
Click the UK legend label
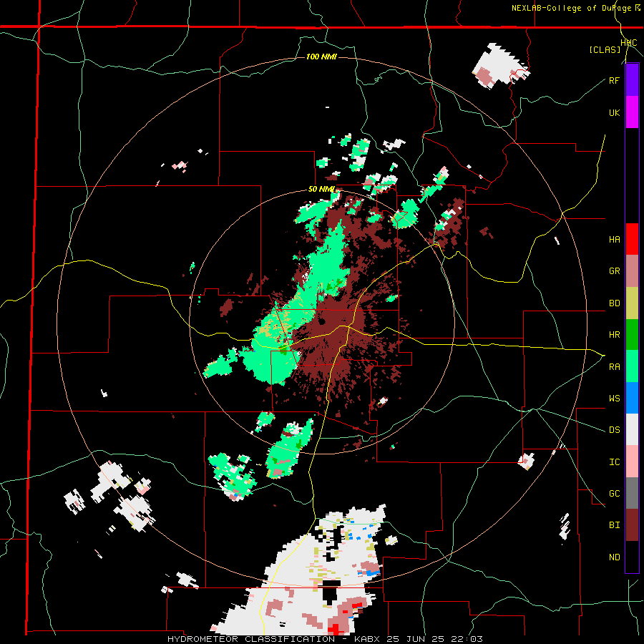click(x=614, y=112)
